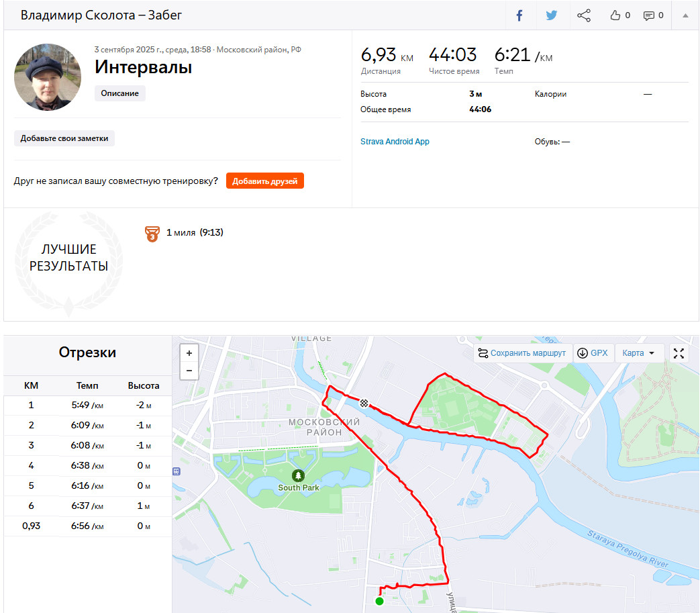Enter fullscreen map view
The width and height of the screenshot is (700, 613).
[x=679, y=353]
